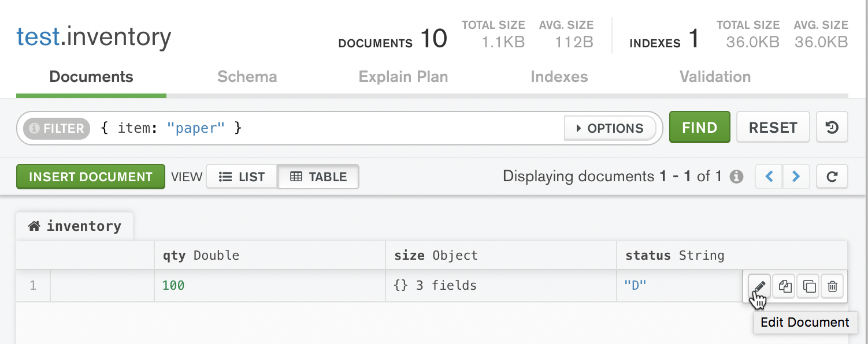Delete the document using the trash icon
Screen dimensions: 868x344
(x=832, y=286)
